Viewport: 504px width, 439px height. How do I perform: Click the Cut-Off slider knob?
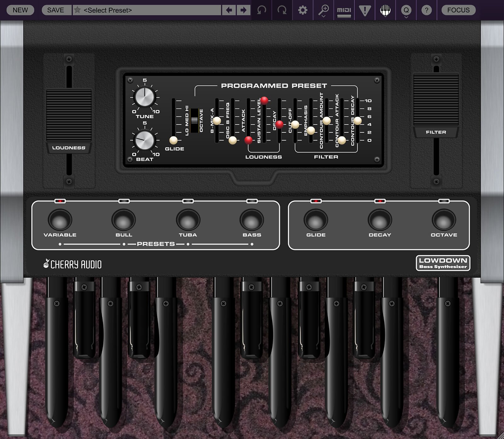[x=295, y=124]
